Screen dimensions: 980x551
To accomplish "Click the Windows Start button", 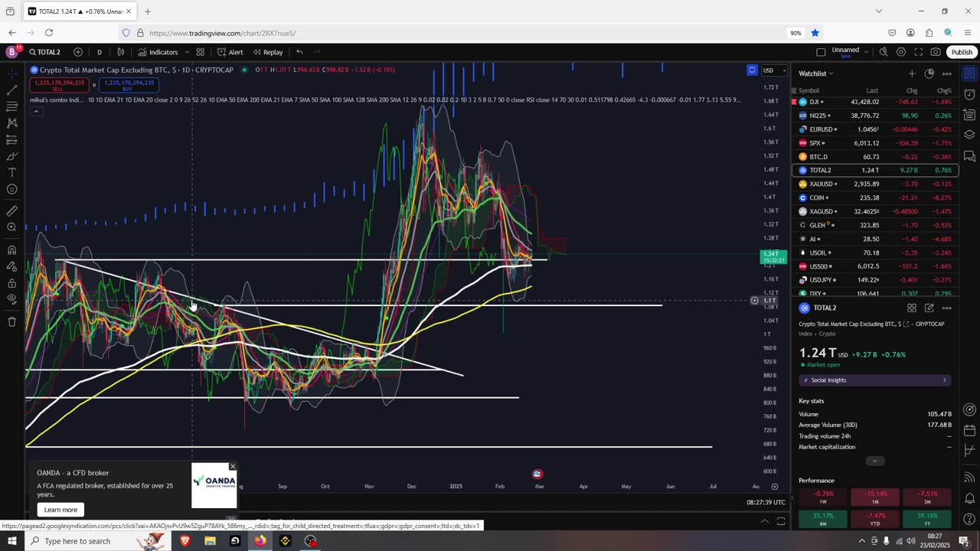I will tap(12, 541).
